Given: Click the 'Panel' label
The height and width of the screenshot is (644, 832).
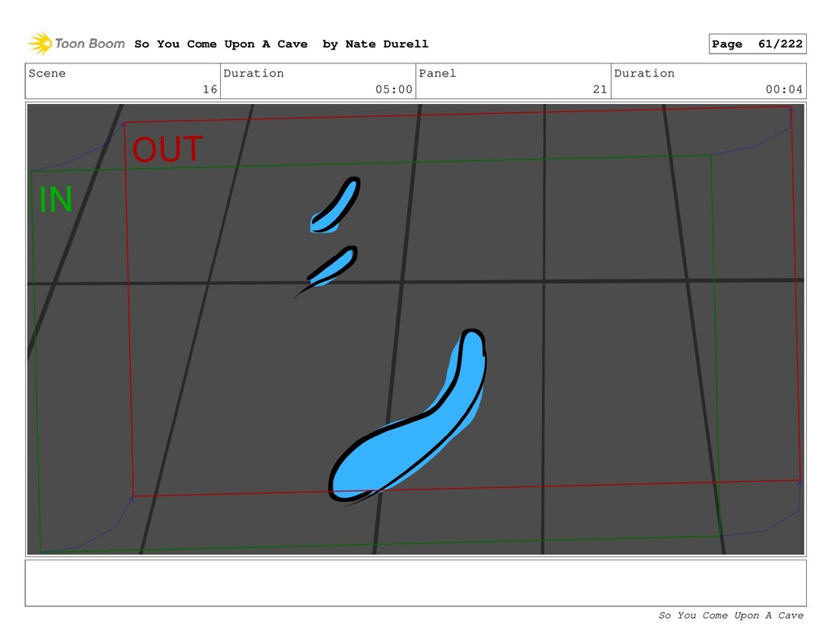Looking at the screenshot, I should tap(437, 73).
